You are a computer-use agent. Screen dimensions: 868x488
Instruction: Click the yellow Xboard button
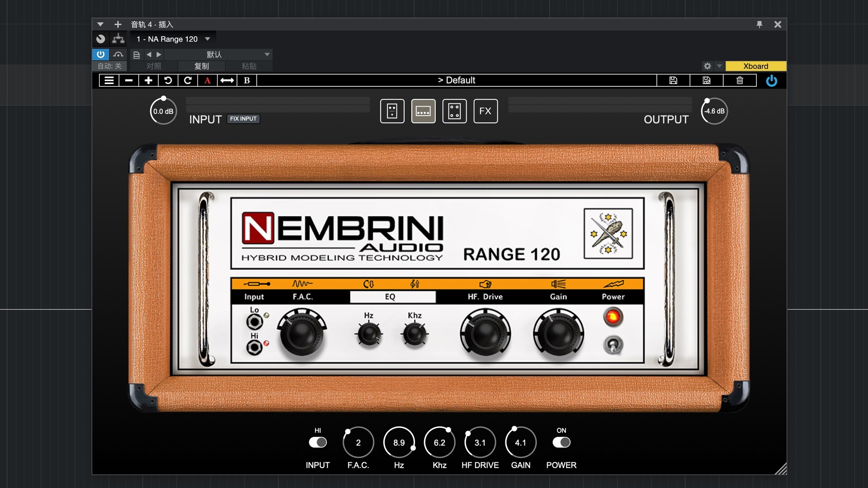(756, 66)
